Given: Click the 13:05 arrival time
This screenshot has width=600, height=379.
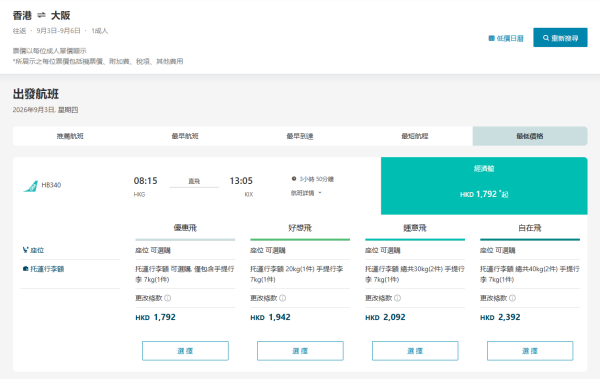Looking at the screenshot, I should click(x=241, y=181).
